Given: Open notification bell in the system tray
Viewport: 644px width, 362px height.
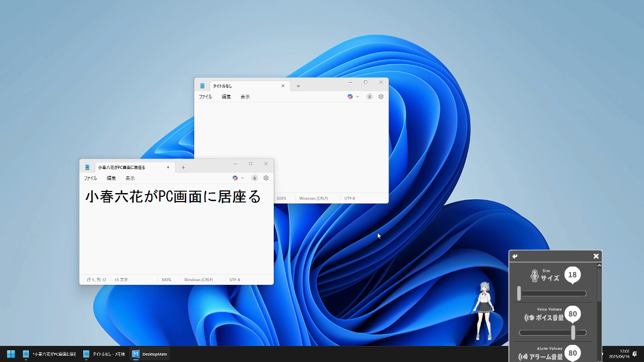Looking at the screenshot, I should 635,354.
